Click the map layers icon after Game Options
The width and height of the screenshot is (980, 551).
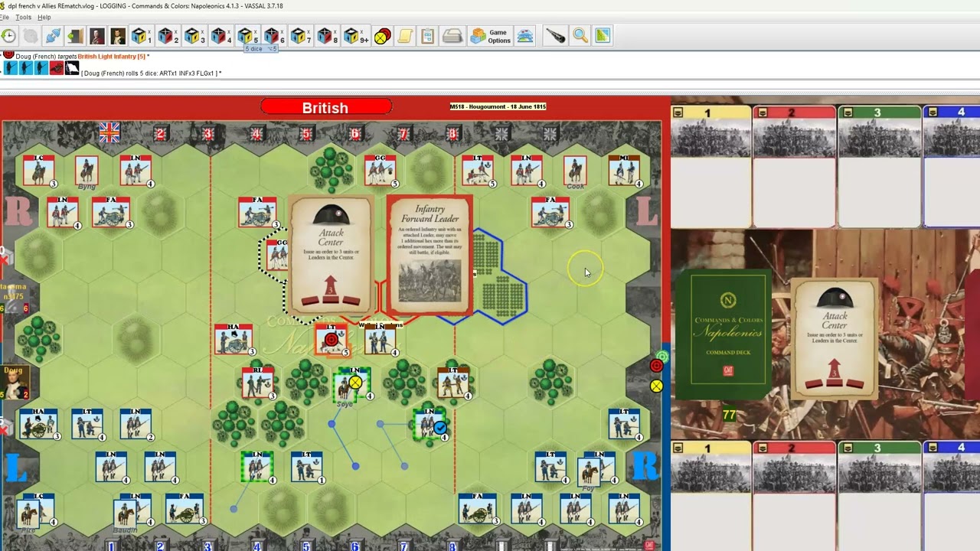(x=524, y=36)
